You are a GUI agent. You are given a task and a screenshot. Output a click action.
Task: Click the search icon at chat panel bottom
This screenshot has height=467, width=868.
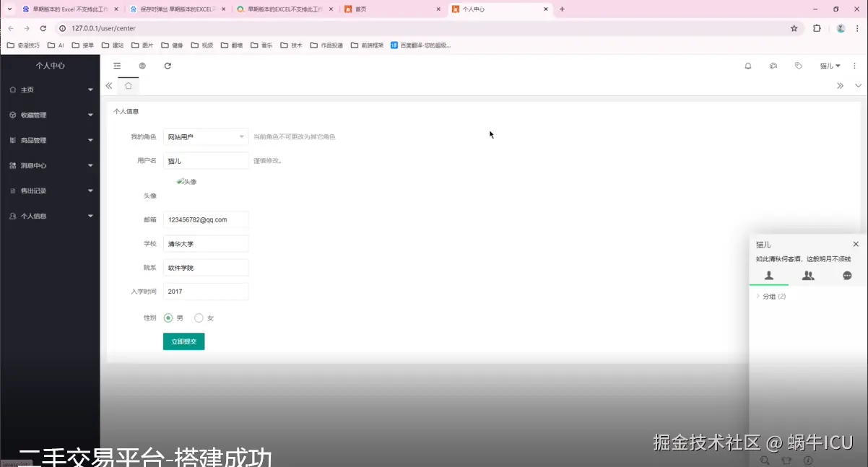pos(765,460)
